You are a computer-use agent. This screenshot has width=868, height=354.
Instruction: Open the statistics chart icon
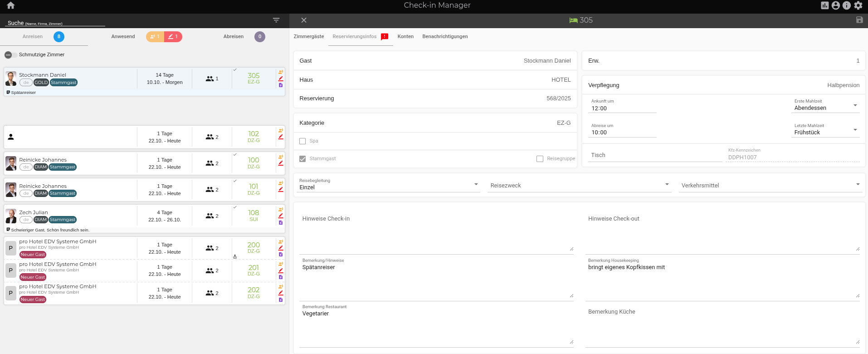click(824, 5)
